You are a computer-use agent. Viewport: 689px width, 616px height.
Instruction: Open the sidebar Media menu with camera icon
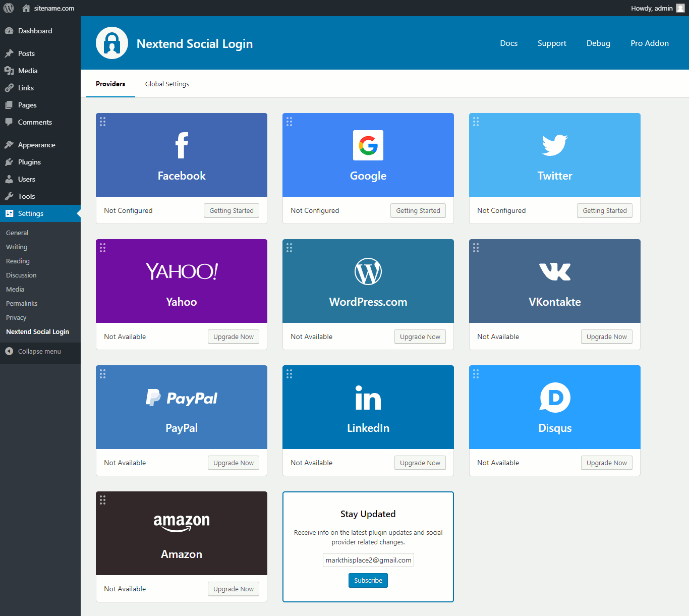40,71
